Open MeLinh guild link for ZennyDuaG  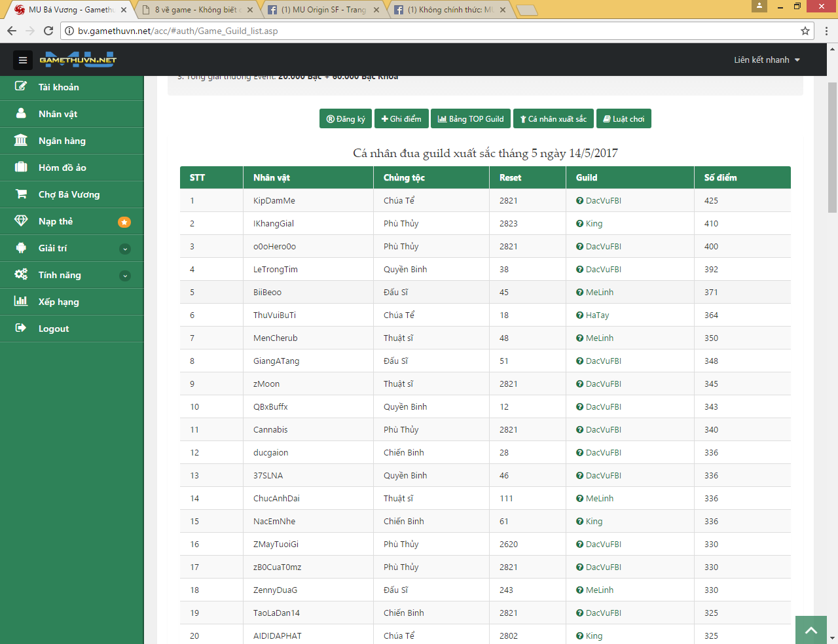tap(600, 590)
